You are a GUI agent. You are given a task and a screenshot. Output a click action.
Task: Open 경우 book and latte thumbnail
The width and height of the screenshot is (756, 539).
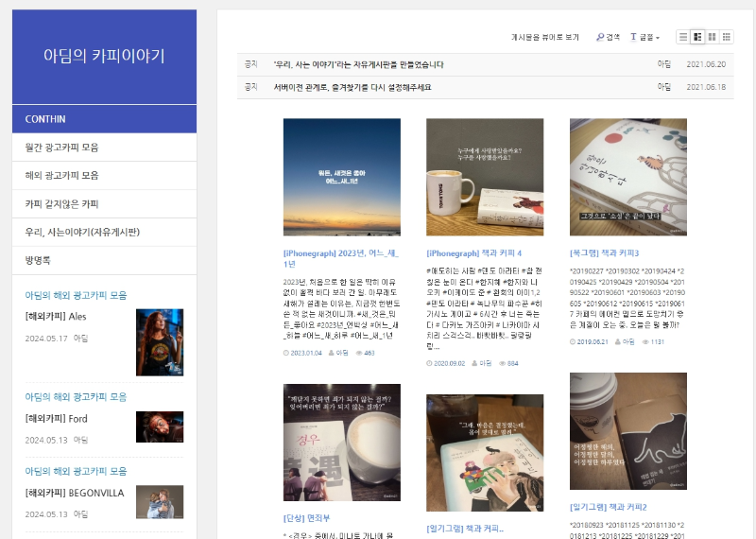click(342, 443)
